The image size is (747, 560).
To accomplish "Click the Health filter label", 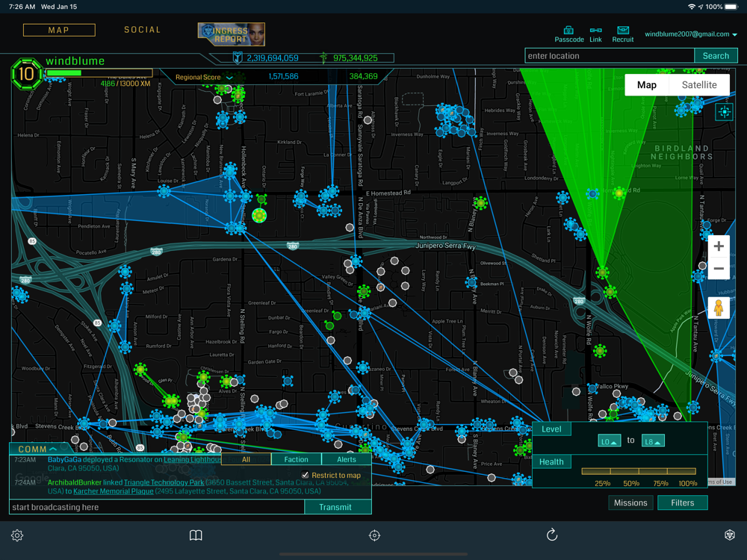I will 551,462.
